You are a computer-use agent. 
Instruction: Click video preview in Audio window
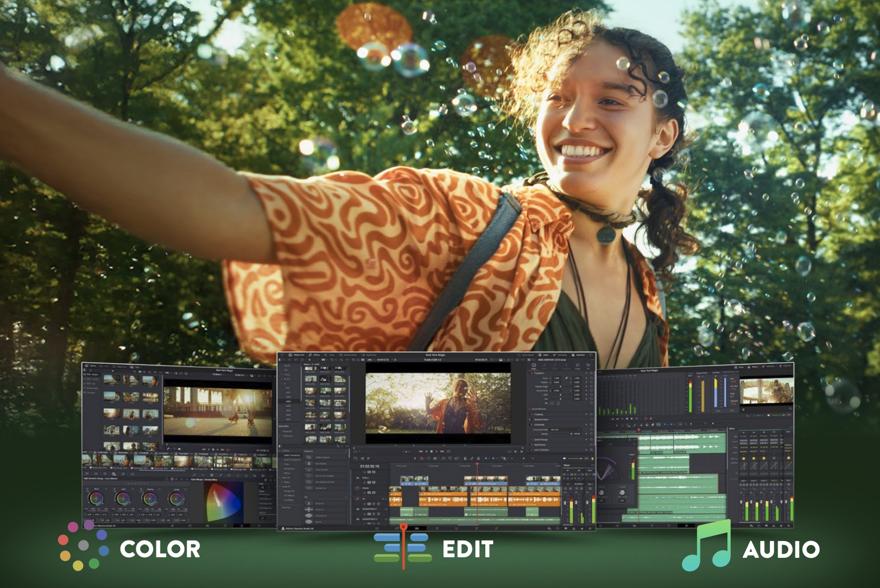767,390
